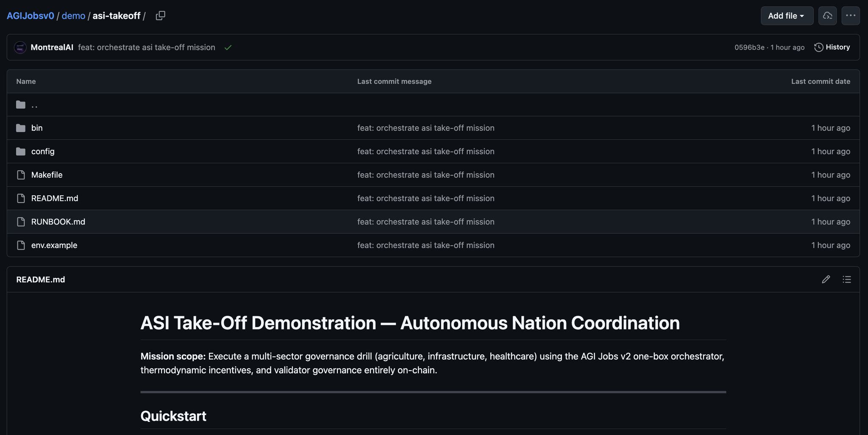Open the bin folder icon
This screenshot has width=868, height=435.
[21, 128]
